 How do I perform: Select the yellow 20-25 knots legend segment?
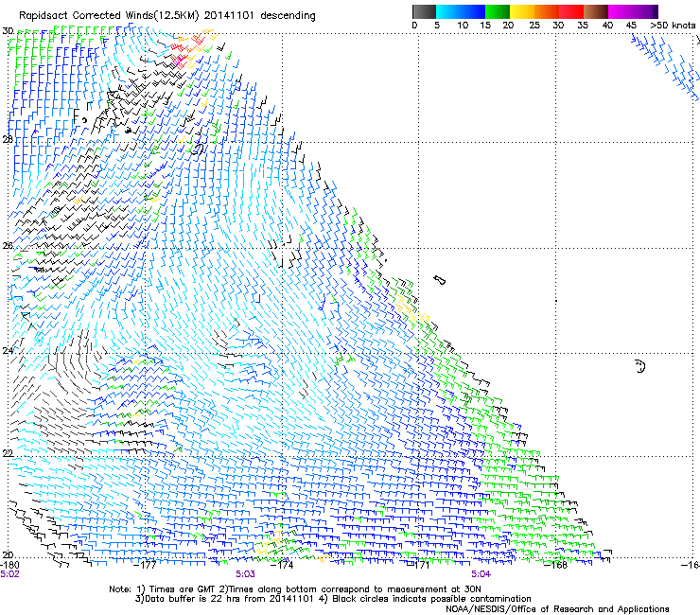point(522,11)
